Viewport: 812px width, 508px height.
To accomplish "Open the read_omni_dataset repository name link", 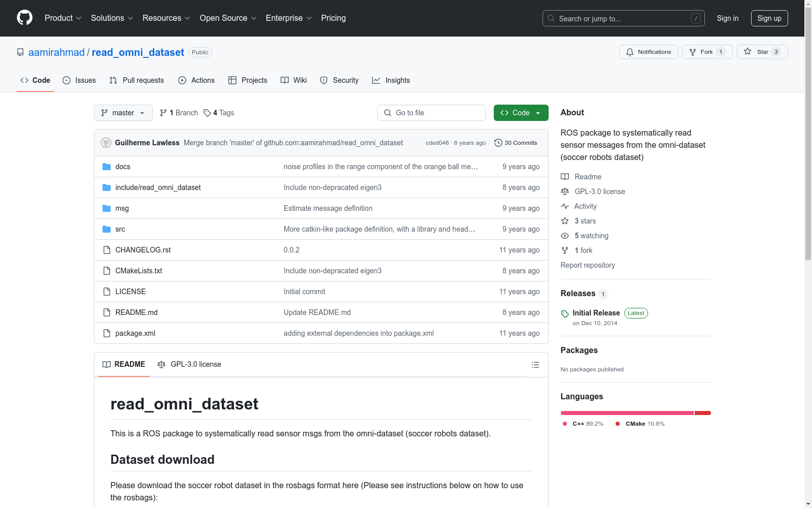I will (138, 52).
